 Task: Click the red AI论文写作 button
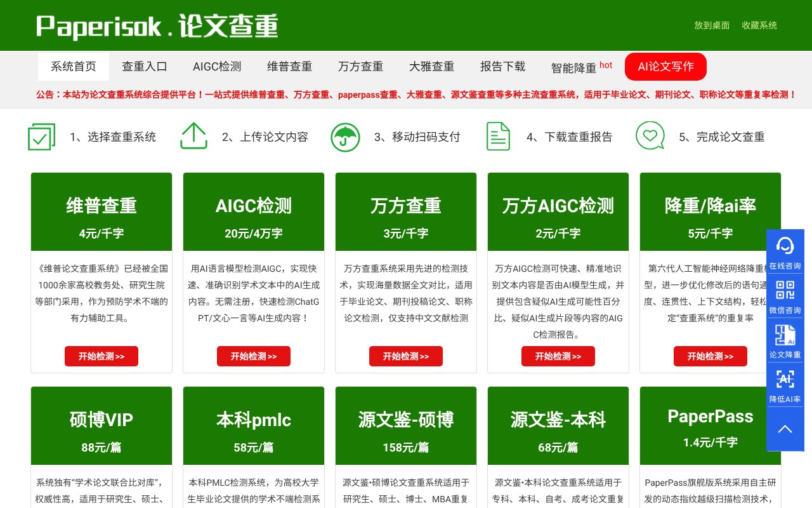(665, 66)
